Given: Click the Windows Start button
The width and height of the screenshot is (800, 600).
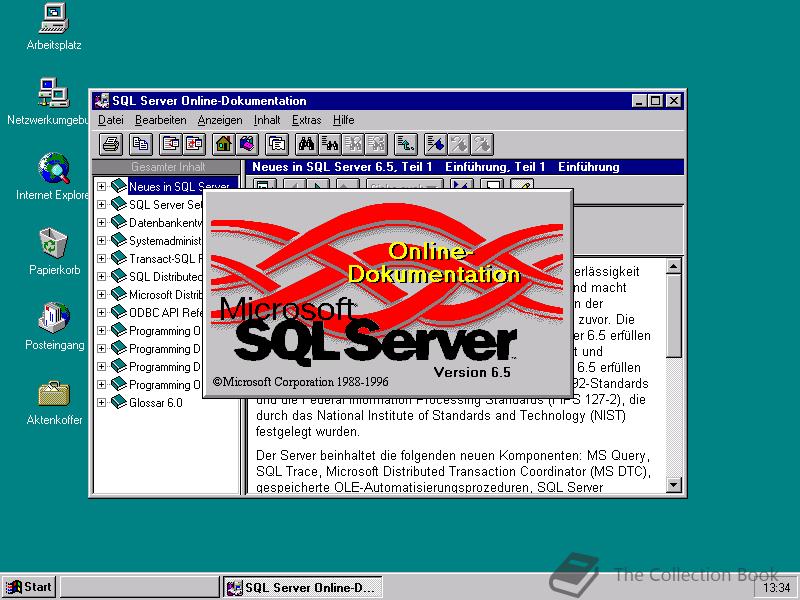Looking at the screenshot, I should pyautogui.click(x=29, y=587).
